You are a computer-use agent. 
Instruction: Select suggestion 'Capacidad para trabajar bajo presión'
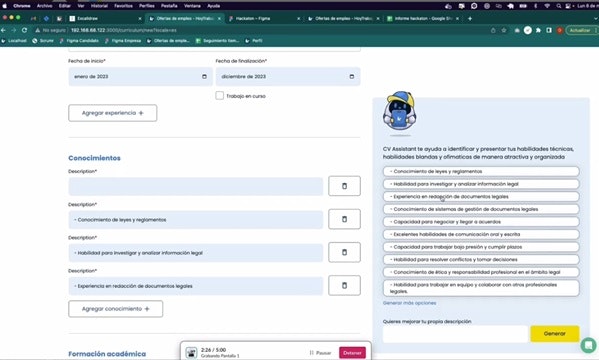481,247
